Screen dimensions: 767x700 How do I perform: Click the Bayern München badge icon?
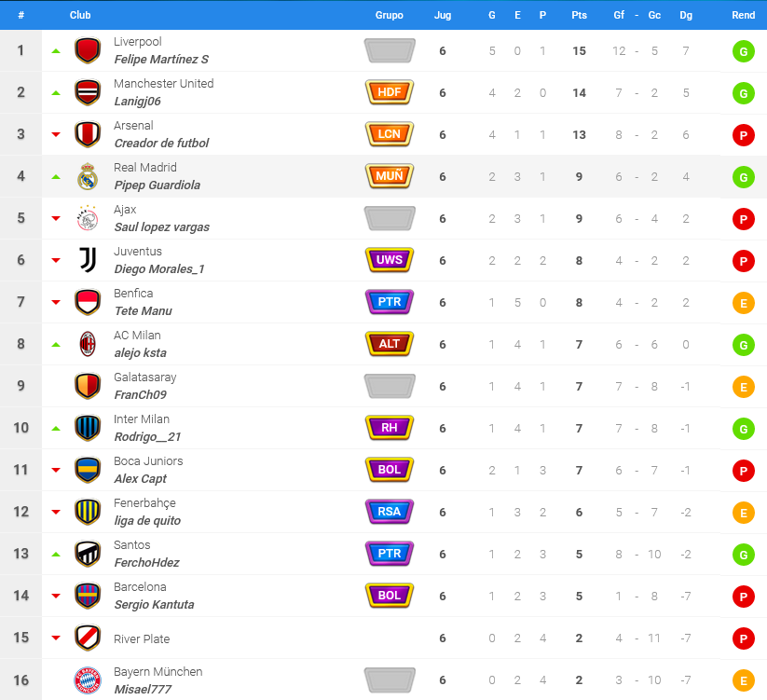(x=88, y=679)
